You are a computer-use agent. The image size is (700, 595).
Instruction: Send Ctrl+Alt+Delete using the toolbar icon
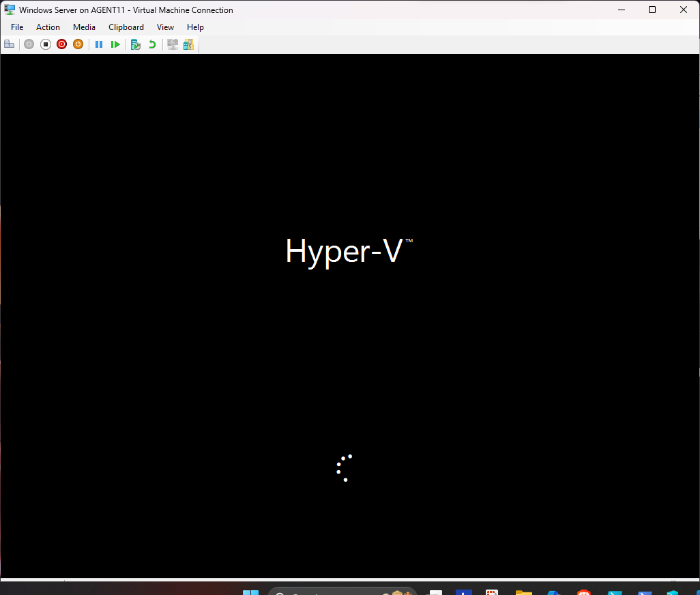(9, 44)
